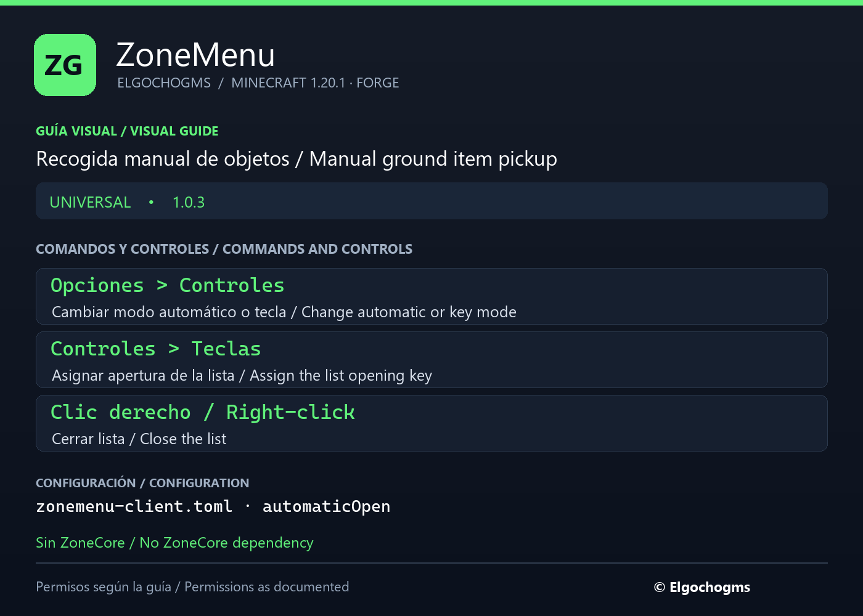Click the Opciones > Controles card title
Viewport: 863px width, 616px height.
point(167,285)
